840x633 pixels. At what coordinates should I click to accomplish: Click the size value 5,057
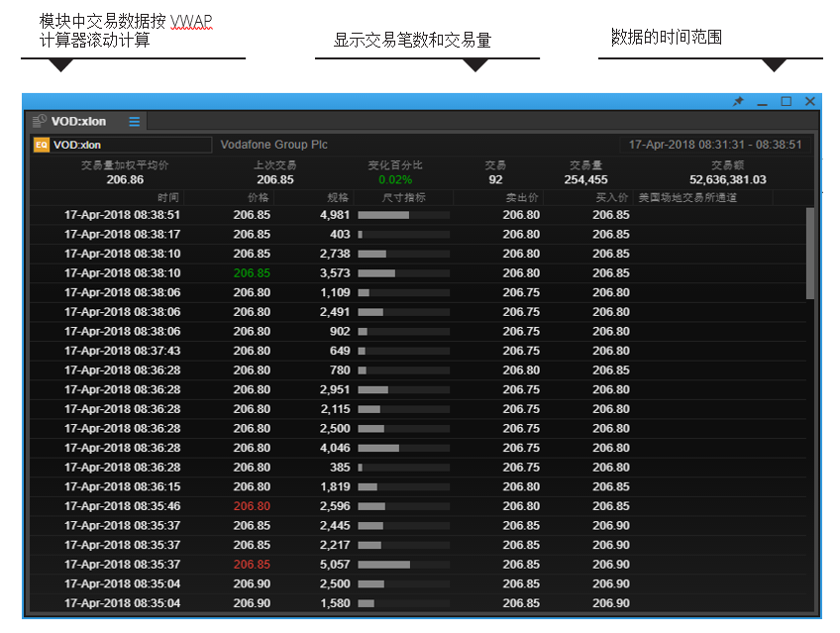point(335,565)
